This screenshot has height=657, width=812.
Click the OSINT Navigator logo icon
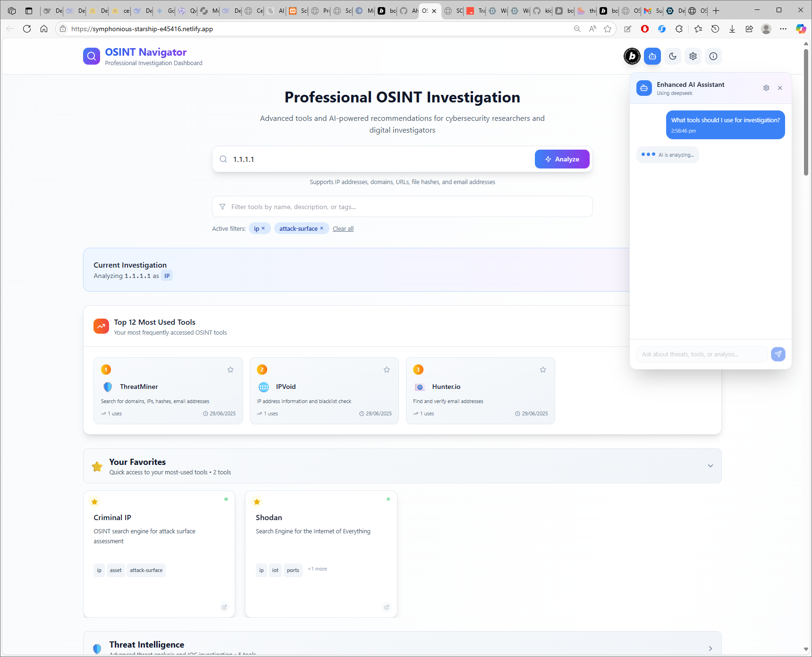pyautogui.click(x=92, y=56)
